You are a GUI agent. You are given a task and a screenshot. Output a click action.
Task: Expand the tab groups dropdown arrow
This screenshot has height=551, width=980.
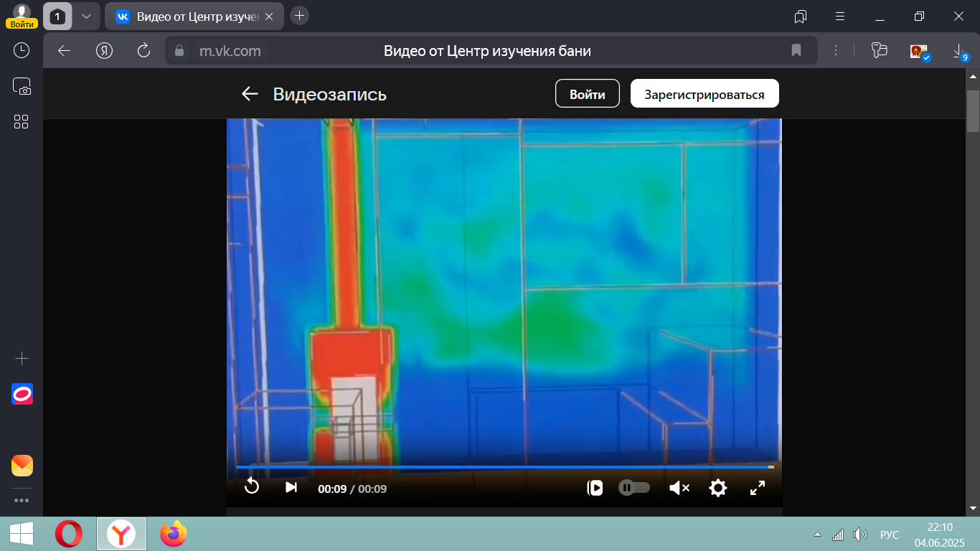pyautogui.click(x=86, y=16)
